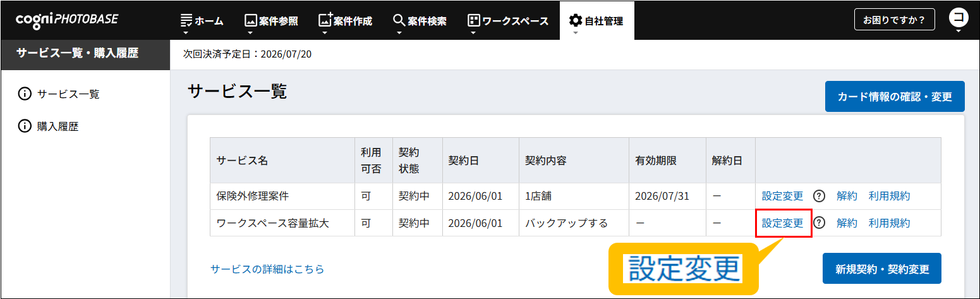Expand dropdown arrow under user avatar
Viewport: 980px width, 299px height.
(x=959, y=31)
